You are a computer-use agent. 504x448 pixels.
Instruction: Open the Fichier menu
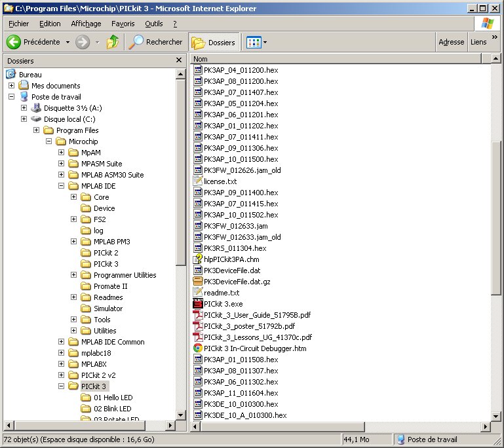click(18, 24)
